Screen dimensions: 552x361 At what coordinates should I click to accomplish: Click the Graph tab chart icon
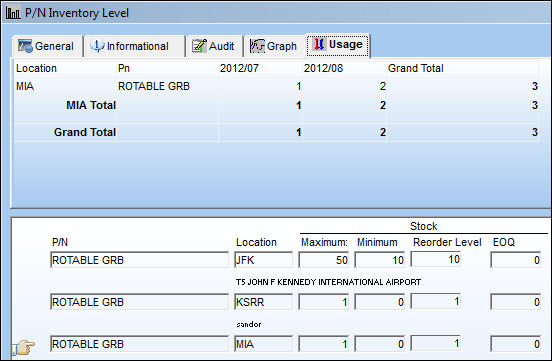257,46
